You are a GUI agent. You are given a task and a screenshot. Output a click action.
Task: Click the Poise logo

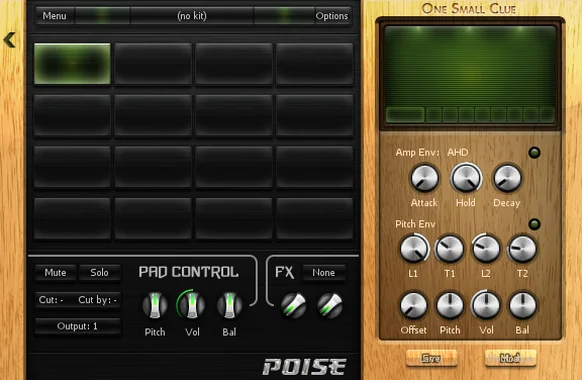pos(305,367)
